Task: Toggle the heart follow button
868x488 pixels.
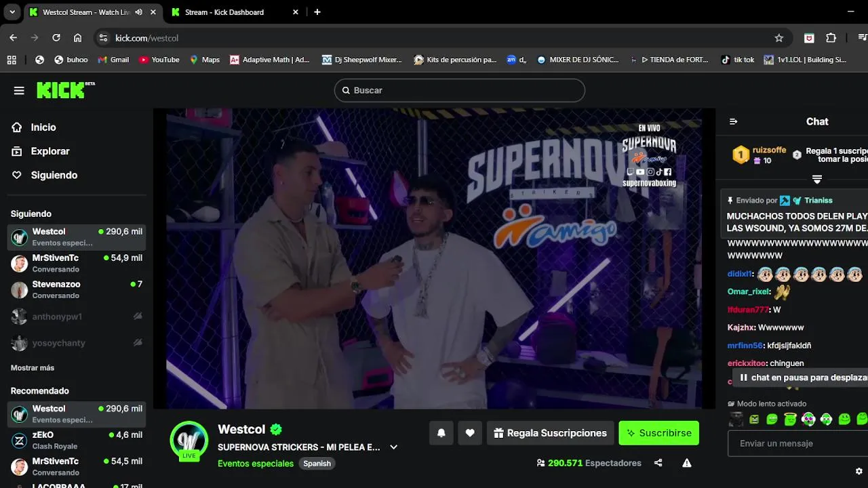Action: 470,433
